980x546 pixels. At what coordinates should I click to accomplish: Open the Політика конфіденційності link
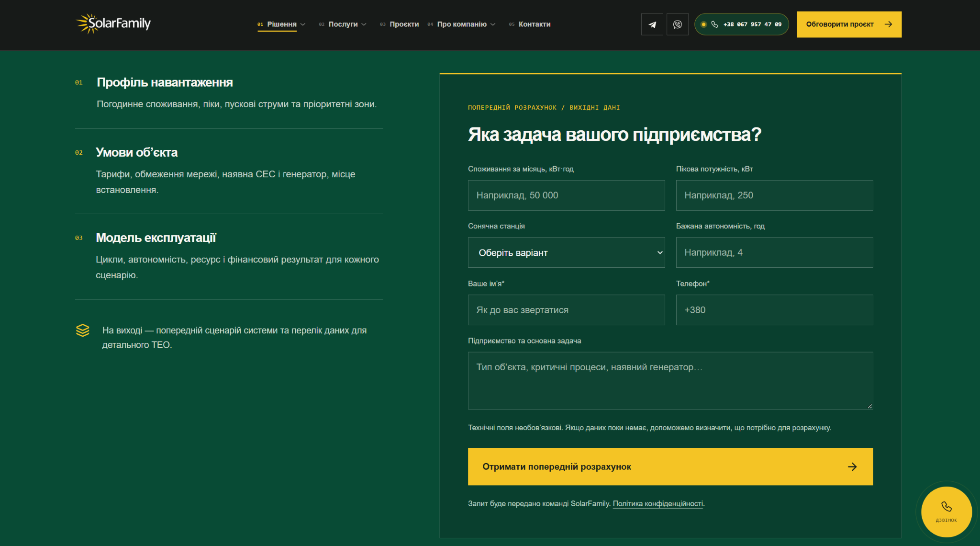[x=658, y=504]
